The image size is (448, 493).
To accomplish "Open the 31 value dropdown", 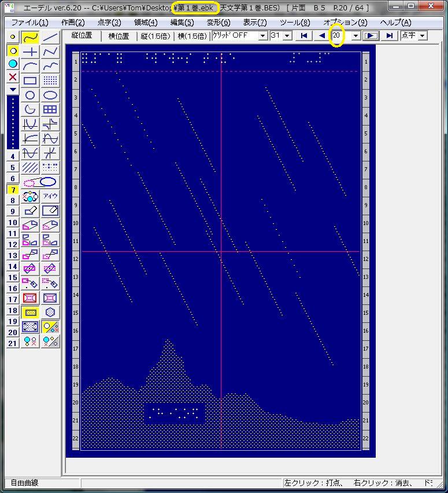I will tap(287, 36).
